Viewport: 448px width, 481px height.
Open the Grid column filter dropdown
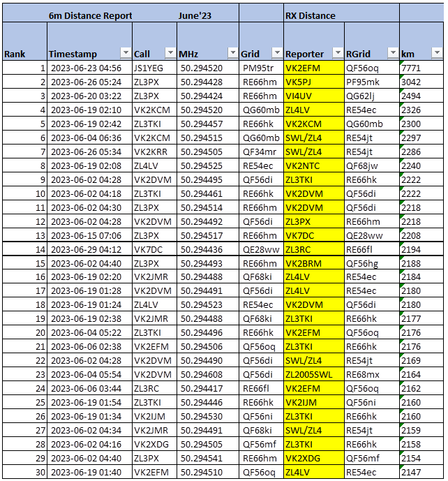tap(276, 53)
